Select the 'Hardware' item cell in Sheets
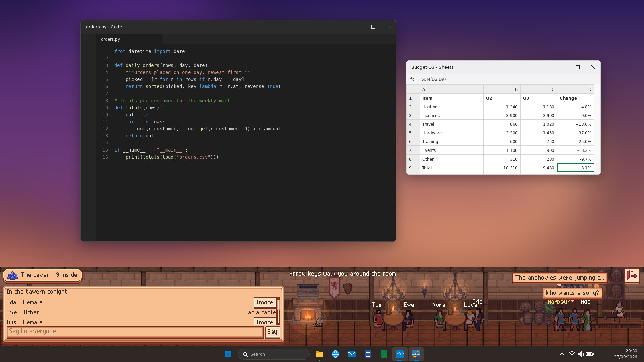The image size is (644, 362). [451, 133]
